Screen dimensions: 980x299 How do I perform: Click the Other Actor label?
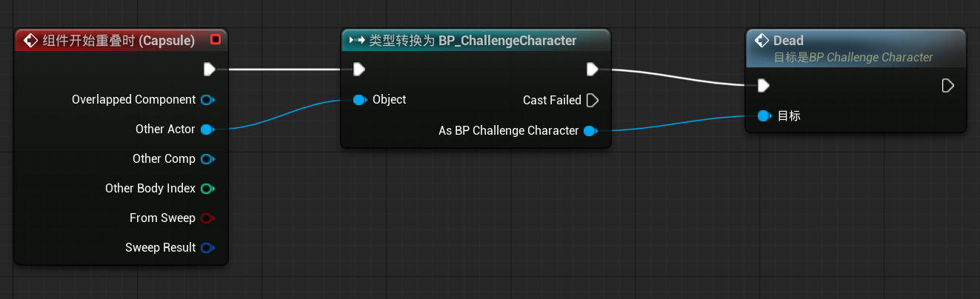pyautogui.click(x=165, y=129)
